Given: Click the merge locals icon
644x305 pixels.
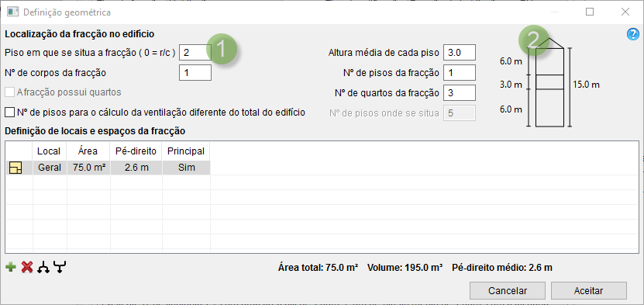Looking at the screenshot, I should pyautogui.click(x=60, y=268).
